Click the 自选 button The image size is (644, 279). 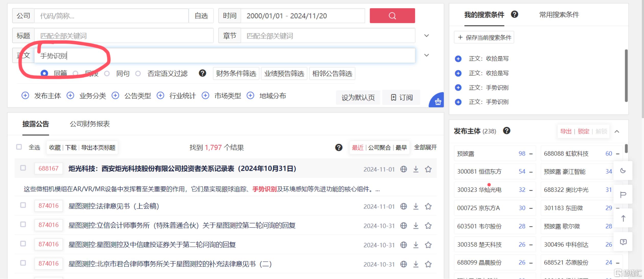pos(201,16)
